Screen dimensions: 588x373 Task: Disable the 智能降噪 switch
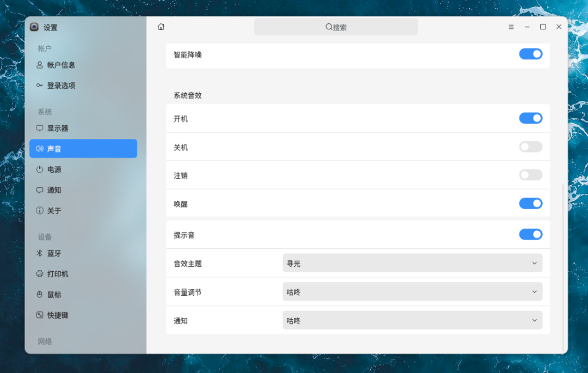tap(530, 54)
